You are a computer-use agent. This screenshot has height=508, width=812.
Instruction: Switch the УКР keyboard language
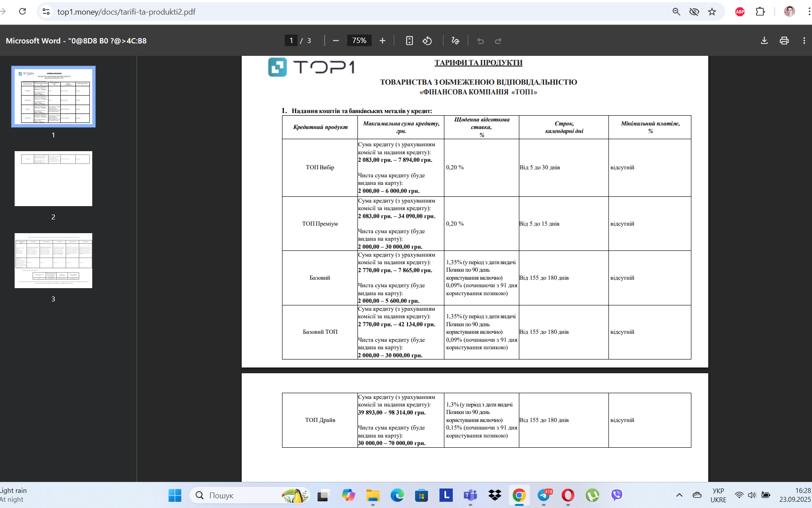tap(718, 495)
